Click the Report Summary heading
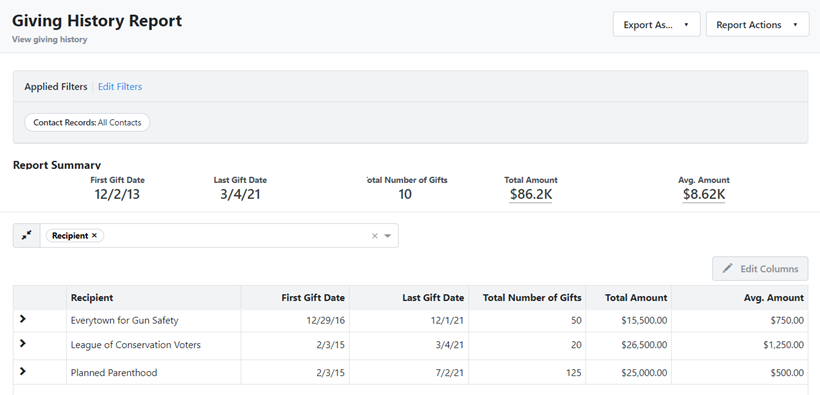Screen dimensions: 820x395 tap(56, 165)
